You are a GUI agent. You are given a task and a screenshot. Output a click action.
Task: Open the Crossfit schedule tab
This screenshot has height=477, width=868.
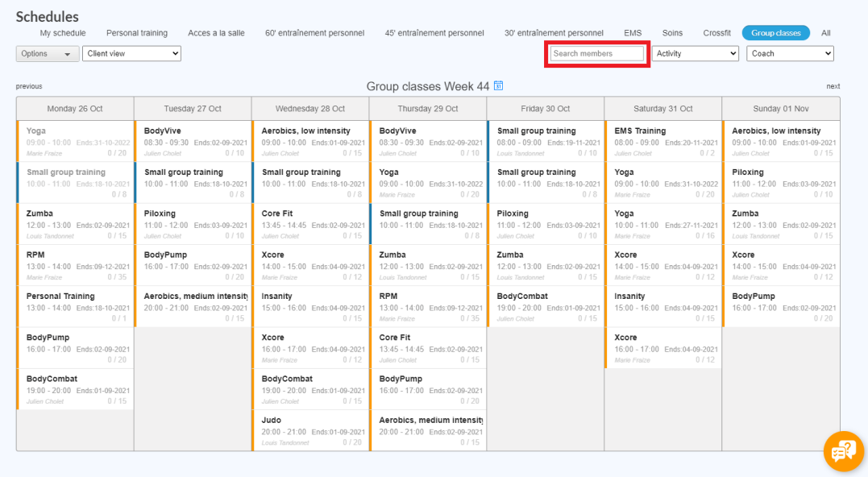tap(716, 33)
